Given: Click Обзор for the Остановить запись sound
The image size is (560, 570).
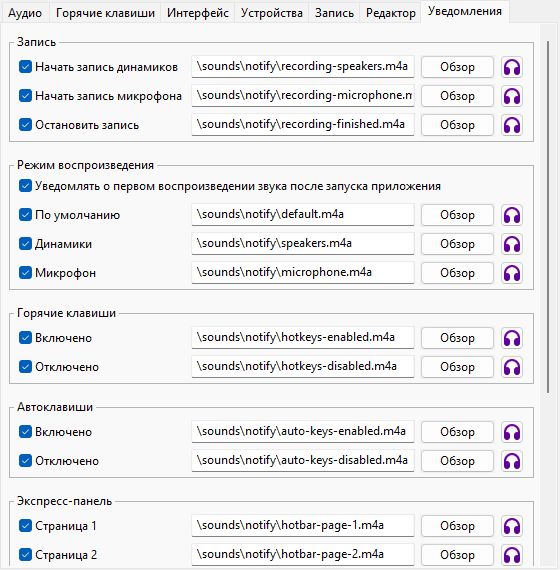Looking at the screenshot, I should 457,125.
